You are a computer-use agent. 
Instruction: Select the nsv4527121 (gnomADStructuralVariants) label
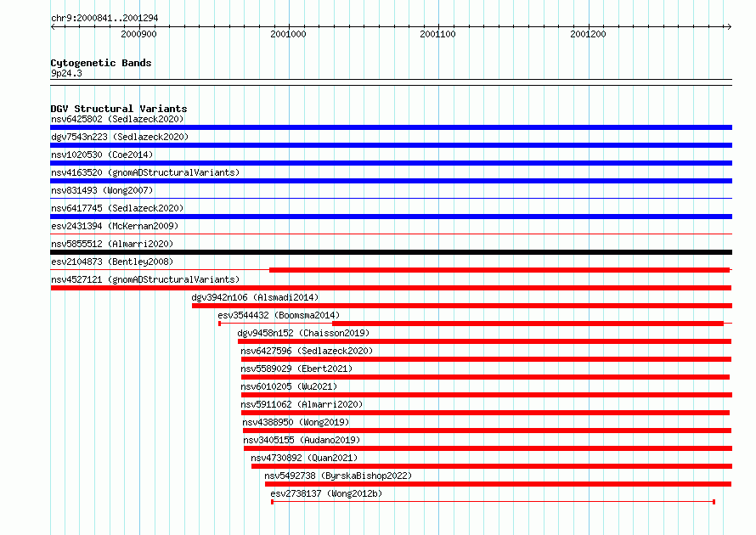click(x=145, y=279)
